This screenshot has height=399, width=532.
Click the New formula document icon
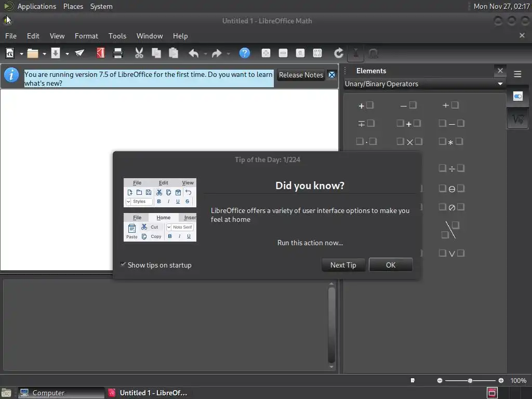[x=10, y=54]
